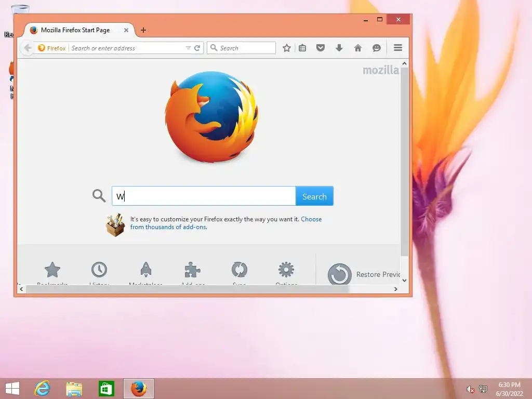Open File Explorer from taskbar
This screenshot has width=532, height=399.
pyautogui.click(x=74, y=389)
